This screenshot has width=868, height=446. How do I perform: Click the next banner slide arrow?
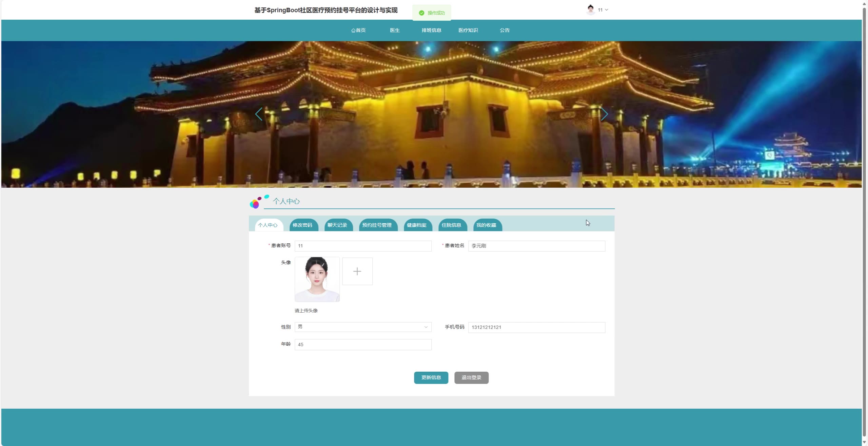[x=604, y=114]
